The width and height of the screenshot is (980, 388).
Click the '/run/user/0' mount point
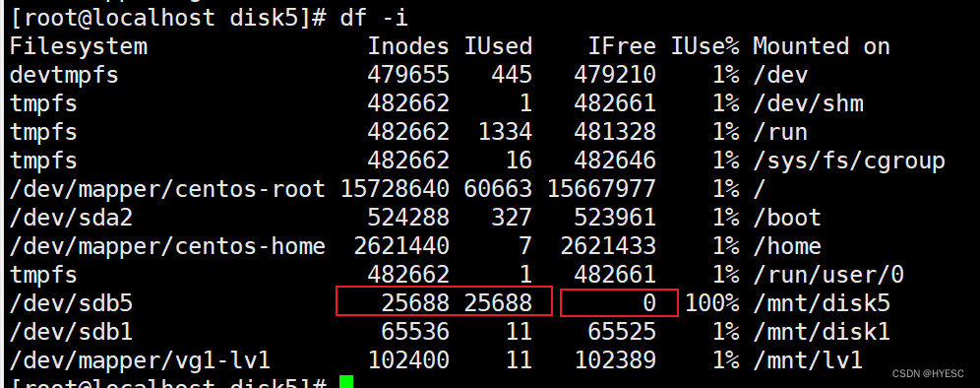pos(828,275)
